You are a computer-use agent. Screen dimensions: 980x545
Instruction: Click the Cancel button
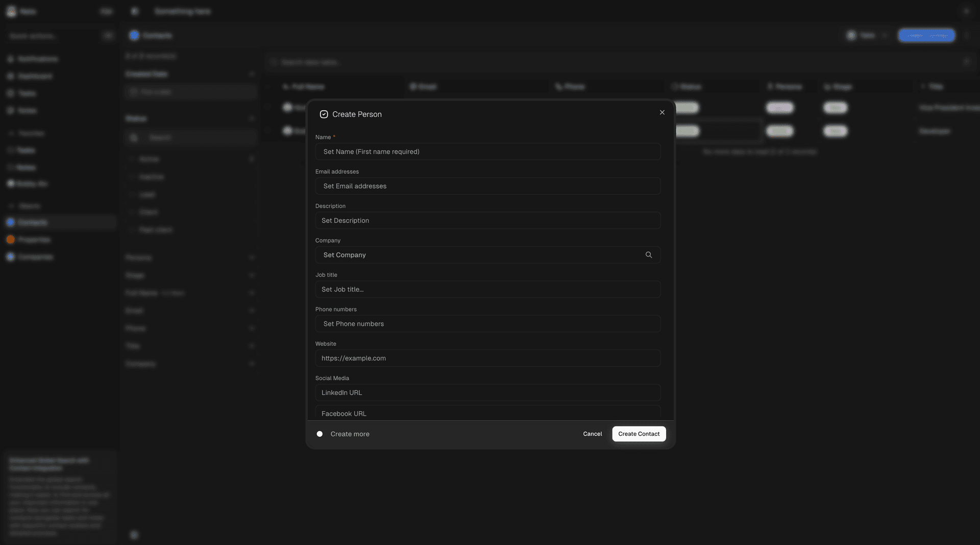point(592,434)
